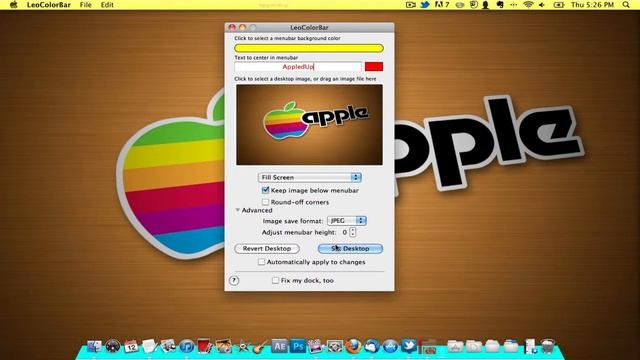640x360 pixels.
Task: Click the red text color swatch
Action: tap(374, 67)
